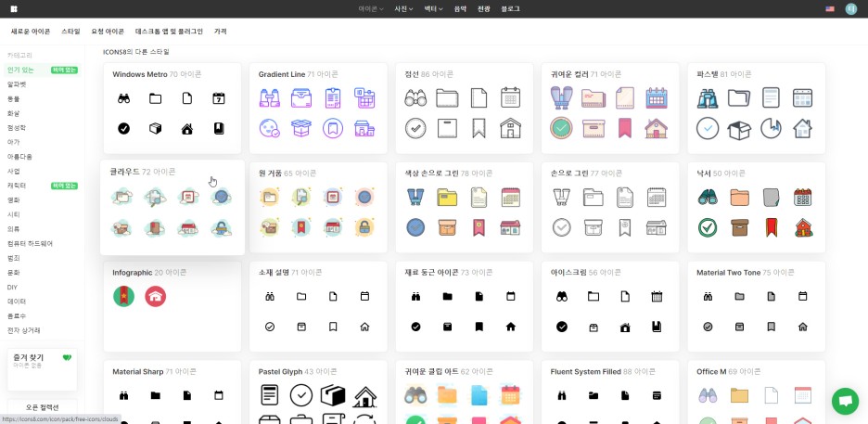The height and width of the screenshot is (424, 868).
Task: Open the 사진 dropdown menu
Action: point(403,9)
